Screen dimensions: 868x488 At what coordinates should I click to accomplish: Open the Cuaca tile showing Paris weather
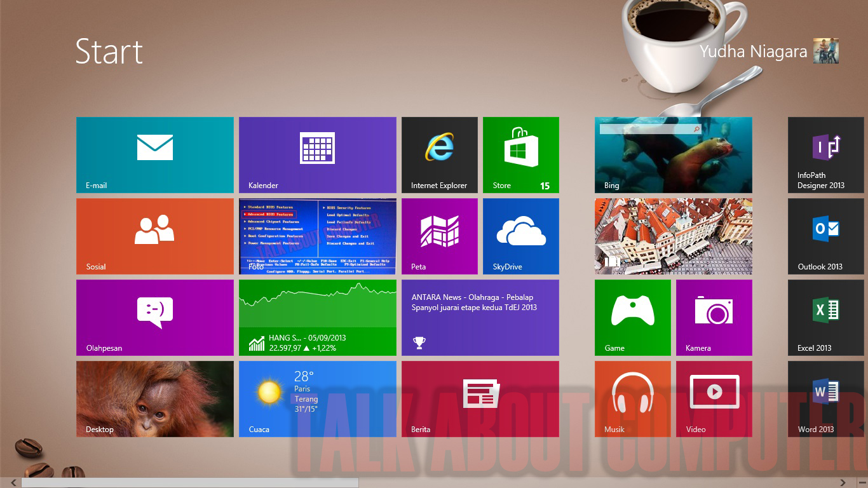click(x=317, y=399)
